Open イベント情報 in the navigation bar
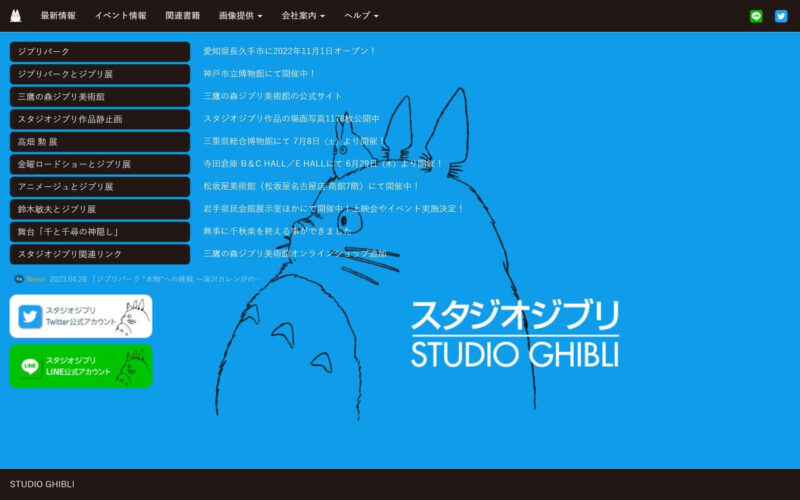The width and height of the screenshot is (800, 500). pos(120,16)
